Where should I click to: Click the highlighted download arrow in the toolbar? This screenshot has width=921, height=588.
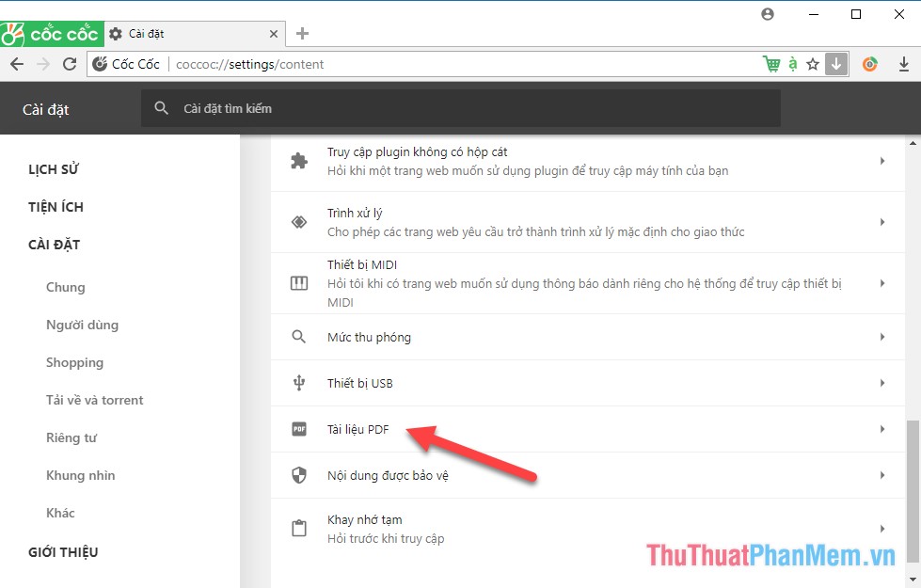[835, 63]
